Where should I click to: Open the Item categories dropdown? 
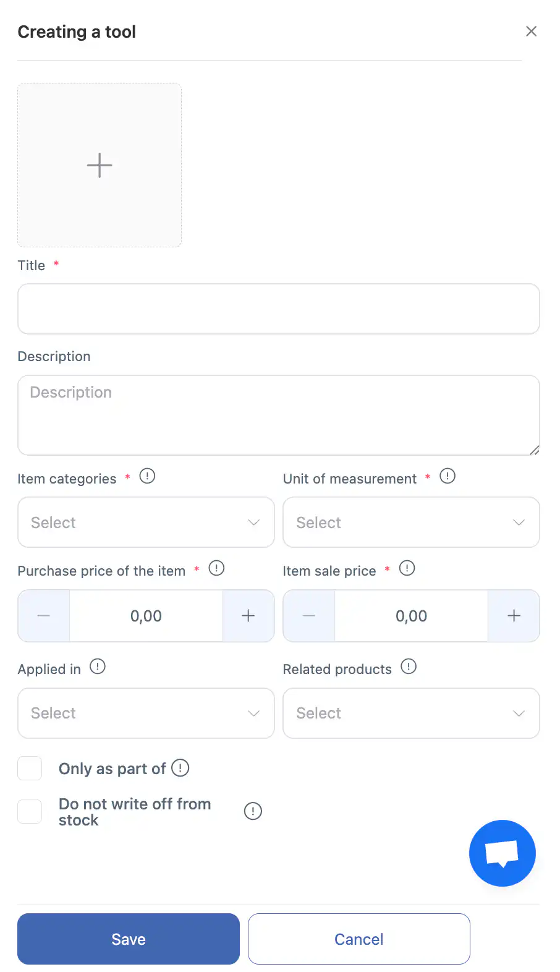[x=146, y=522]
